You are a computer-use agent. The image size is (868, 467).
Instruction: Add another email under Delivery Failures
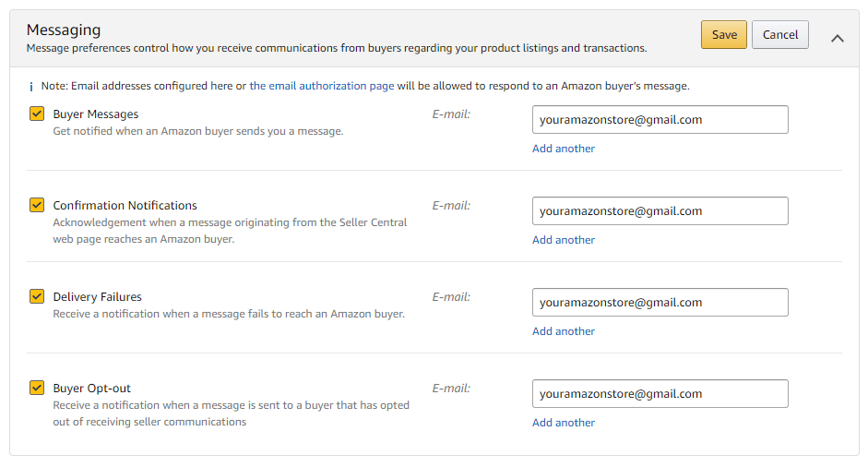(564, 331)
